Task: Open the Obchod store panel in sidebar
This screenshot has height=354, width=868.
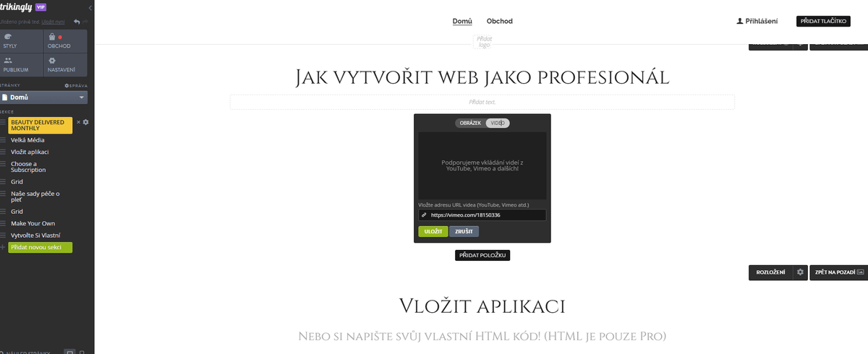Action: pyautogui.click(x=65, y=41)
